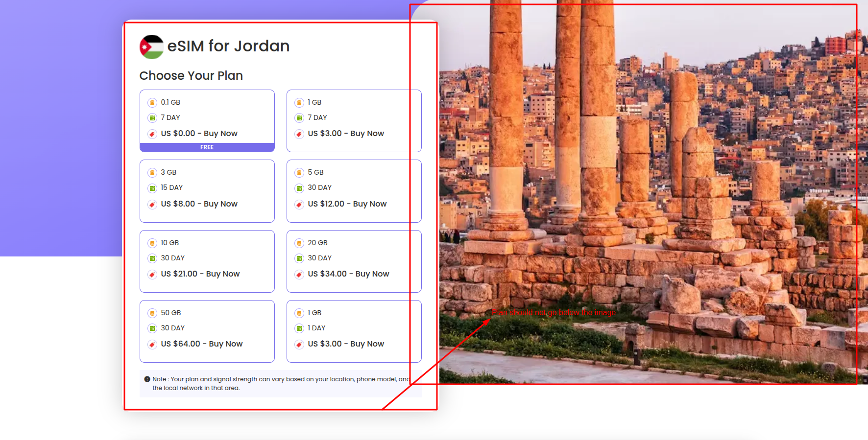
Task: Buy the 1 GB 7 day plan for $3.00
Action: point(346,134)
